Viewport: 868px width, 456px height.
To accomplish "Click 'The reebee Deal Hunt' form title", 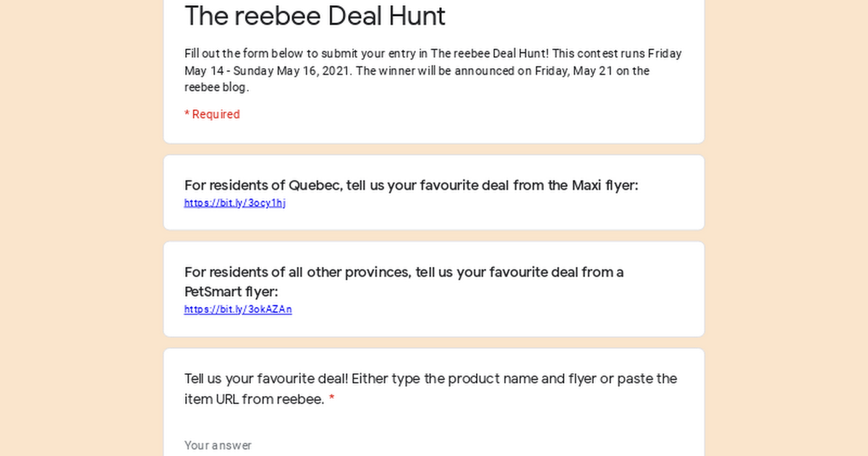I will pyautogui.click(x=315, y=16).
